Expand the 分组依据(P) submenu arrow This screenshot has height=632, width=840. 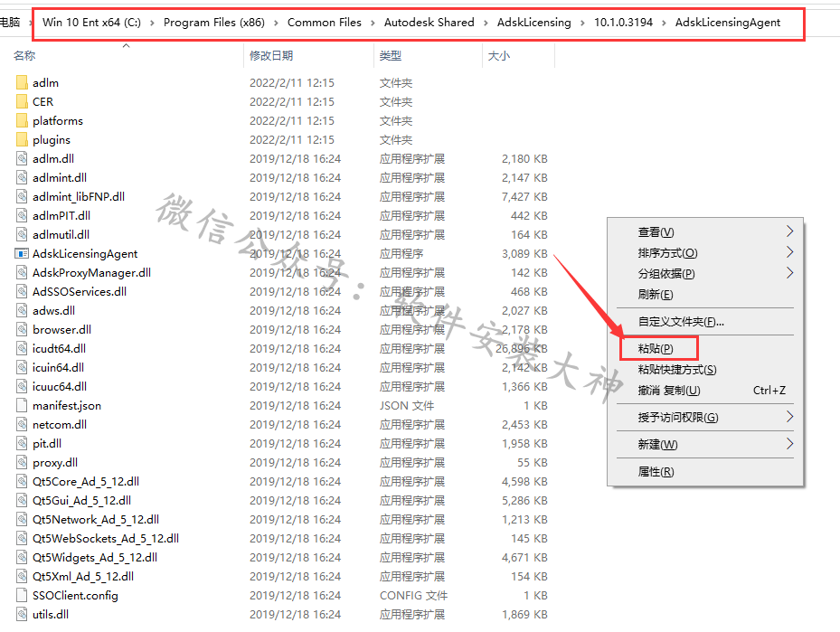pos(789,273)
